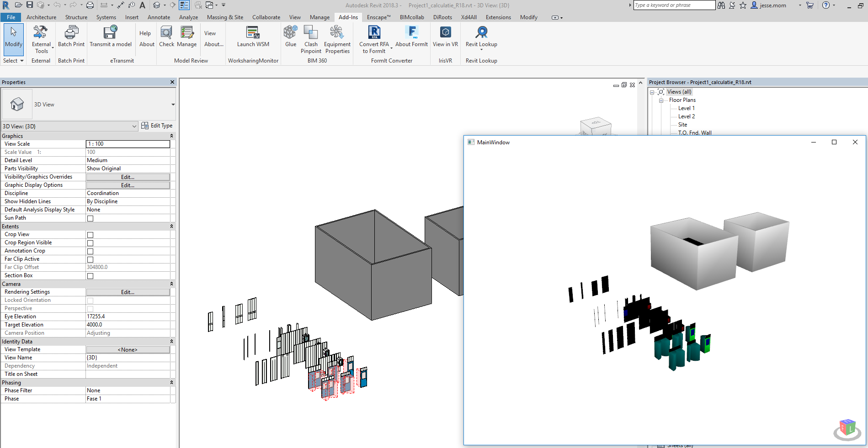Switch to the Architecture ribbon tab
Viewport: 868px width, 448px height.
point(41,17)
